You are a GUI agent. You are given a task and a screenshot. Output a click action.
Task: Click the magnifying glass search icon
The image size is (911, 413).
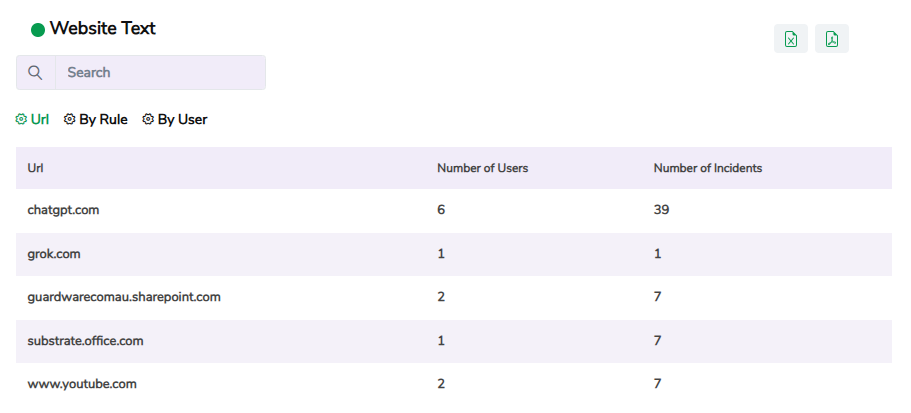[36, 73]
